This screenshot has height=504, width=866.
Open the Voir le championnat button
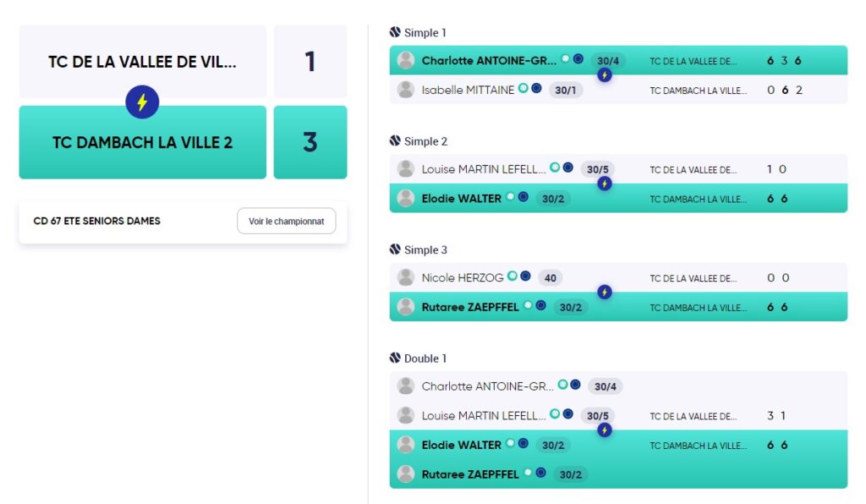(286, 221)
